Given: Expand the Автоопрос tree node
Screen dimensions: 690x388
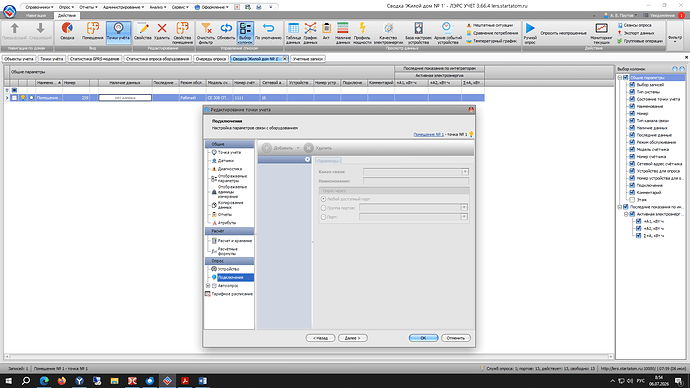Looking at the screenshot, I should 208,286.
